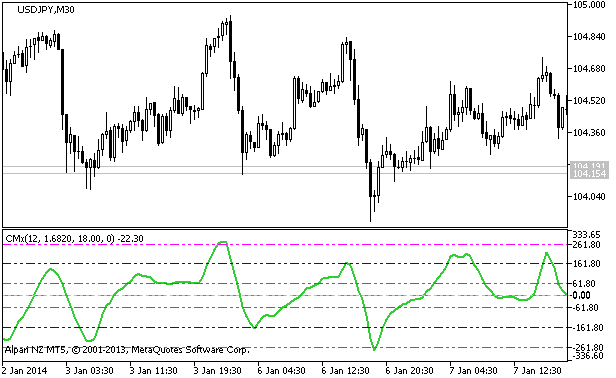Click the 104.680 price scale label
This screenshot has width=616, height=378.
click(x=589, y=69)
